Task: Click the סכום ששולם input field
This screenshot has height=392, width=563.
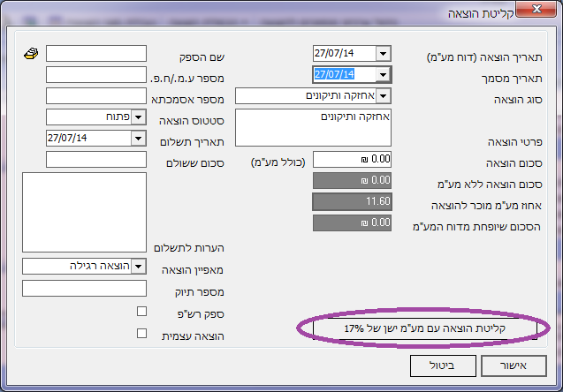Action: click(96, 160)
